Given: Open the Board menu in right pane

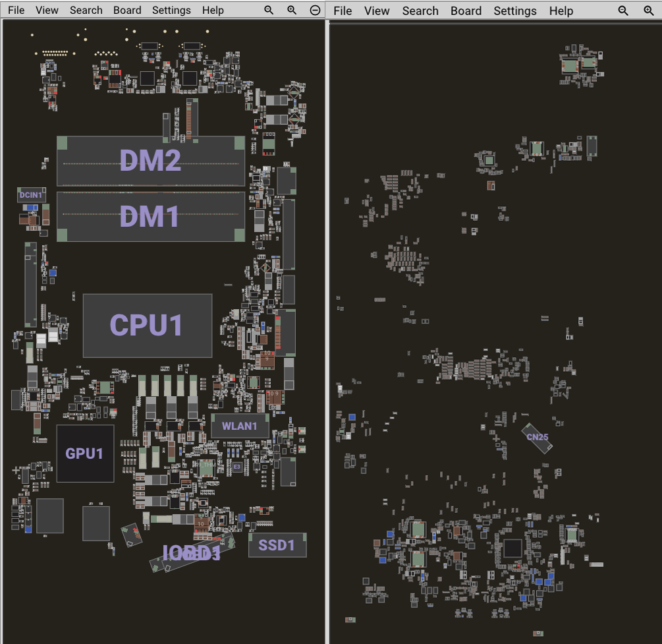Looking at the screenshot, I should tap(466, 11).
